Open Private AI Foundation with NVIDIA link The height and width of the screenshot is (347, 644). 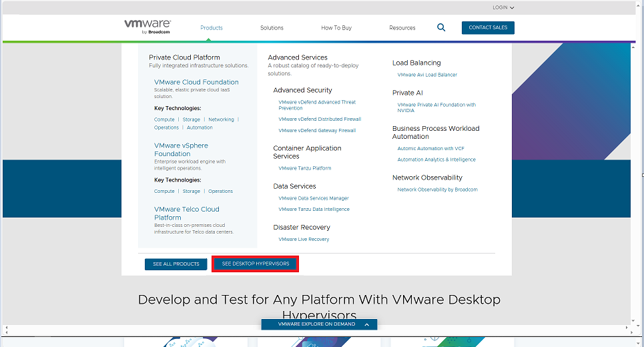(x=436, y=107)
